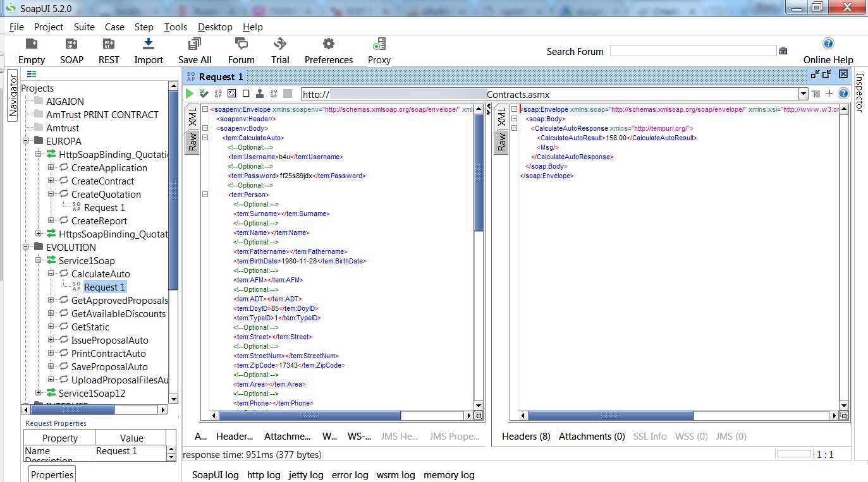Screen dimensions: 868x482
Task: Click the person icon in Request 1 toolbar
Action: click(x=260, y=93)
